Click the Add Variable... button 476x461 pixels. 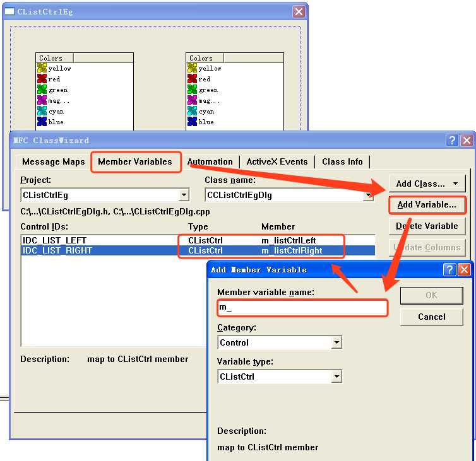click(x=427, y=205)
